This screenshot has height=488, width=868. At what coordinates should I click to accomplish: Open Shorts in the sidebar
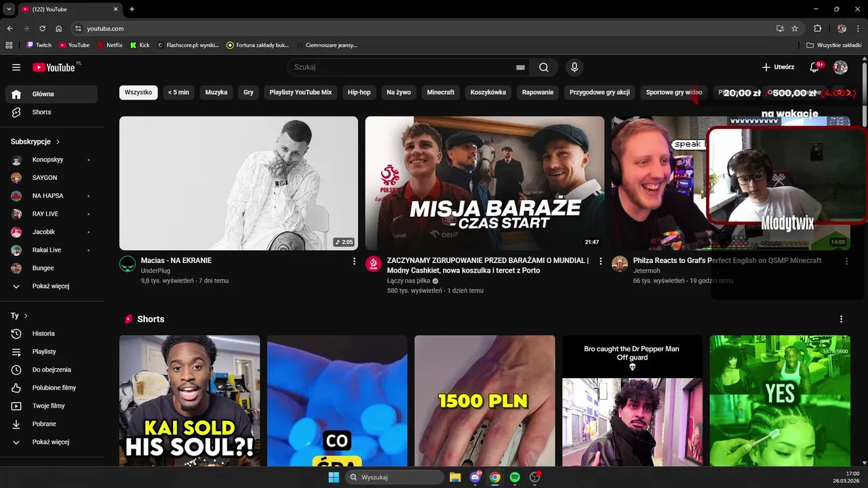point(52,112)
